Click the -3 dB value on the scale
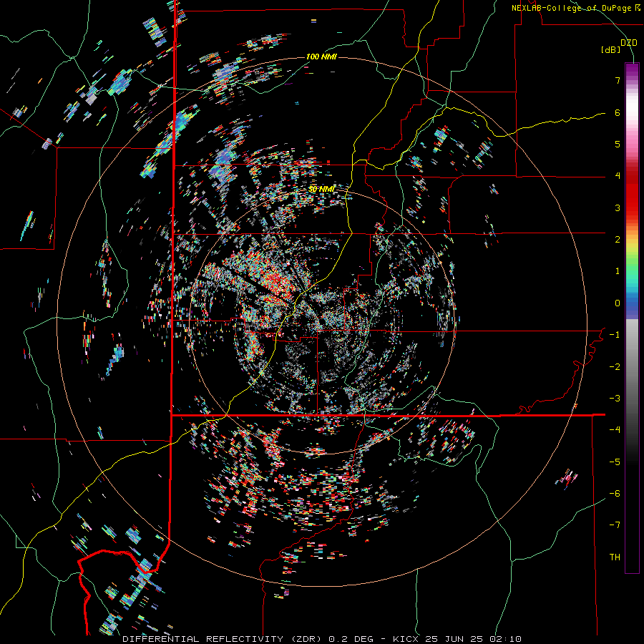This screenshot has width=644, height=644. 615,399
